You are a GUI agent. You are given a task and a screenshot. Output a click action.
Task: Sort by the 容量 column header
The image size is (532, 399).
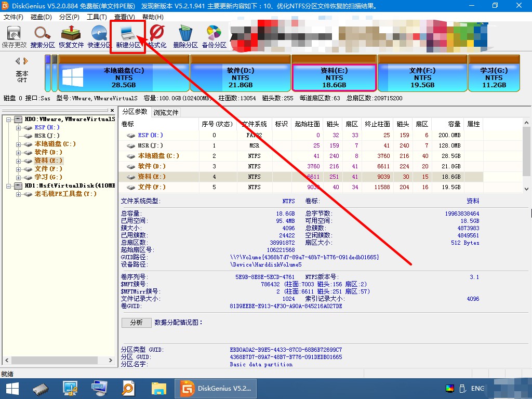click(x=448, y=124)
